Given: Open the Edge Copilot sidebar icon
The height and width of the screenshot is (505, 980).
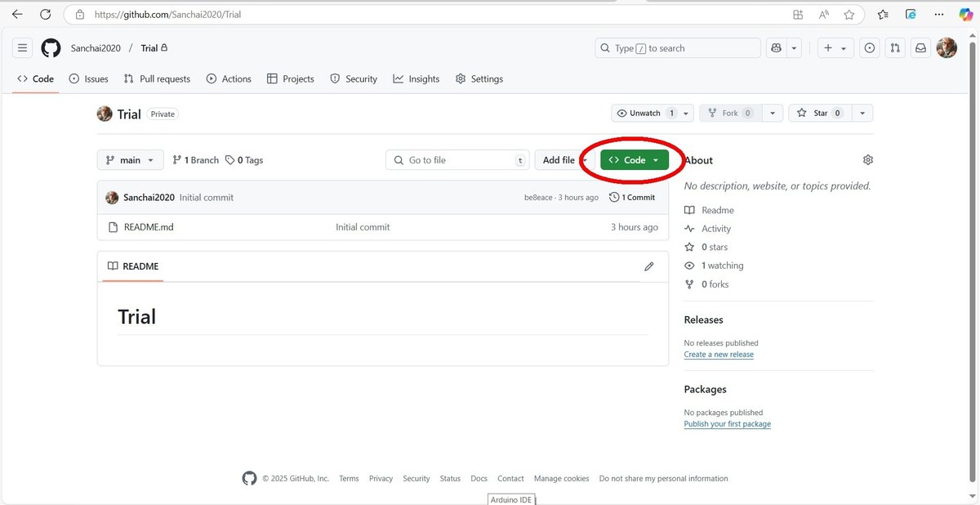Looking at the screenshot, I should (965, 14).
